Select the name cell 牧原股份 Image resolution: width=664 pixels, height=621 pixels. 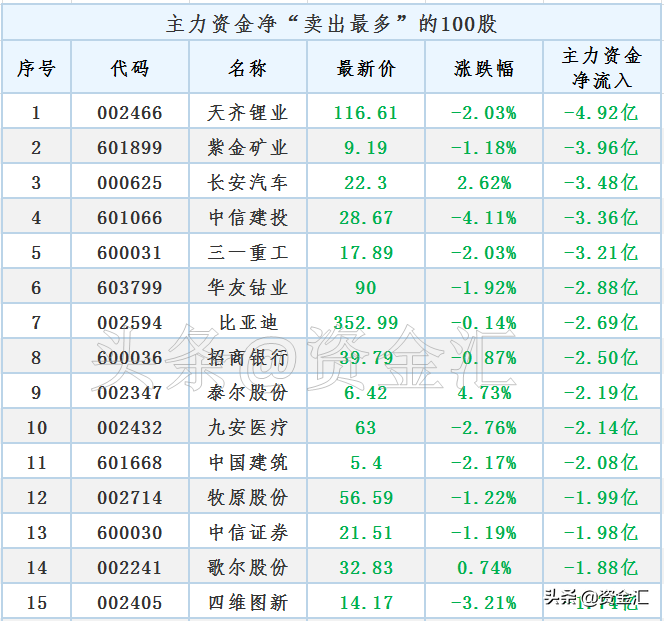[x=248, y=498]
